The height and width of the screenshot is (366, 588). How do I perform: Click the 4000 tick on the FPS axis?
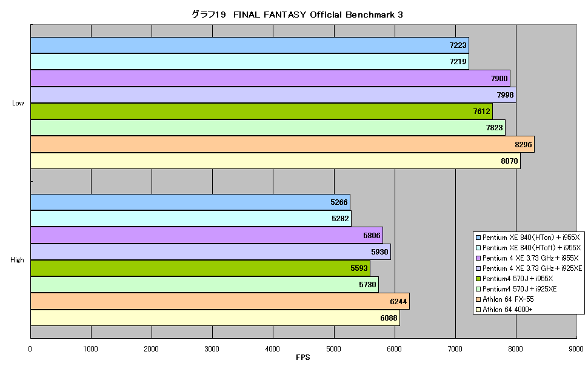pos(273,349)
